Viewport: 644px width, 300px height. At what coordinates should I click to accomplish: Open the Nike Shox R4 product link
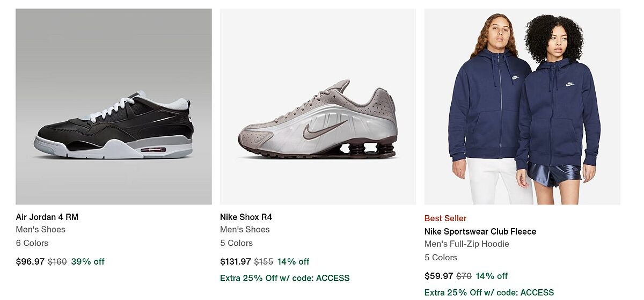[246, 217]
